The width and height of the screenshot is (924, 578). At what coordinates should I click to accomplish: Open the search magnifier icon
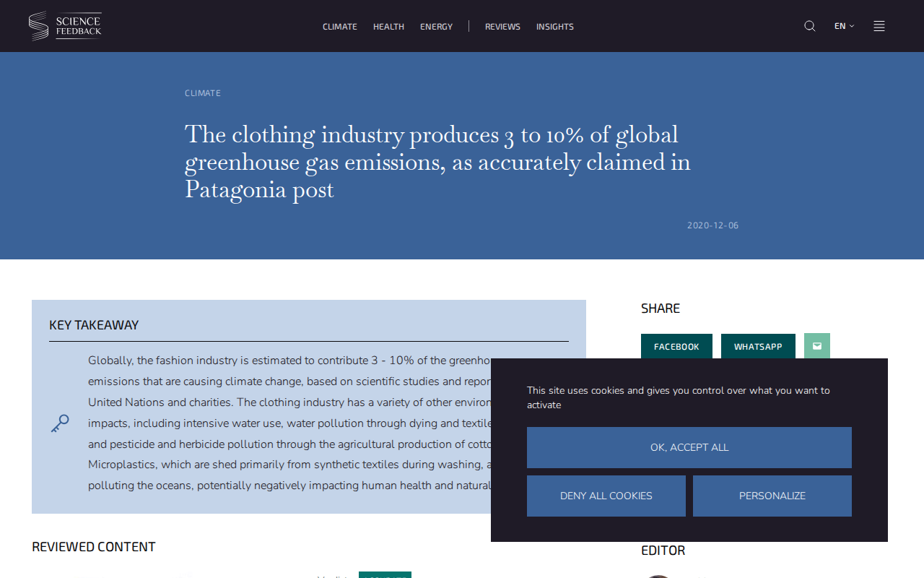[x=810, y=26]
